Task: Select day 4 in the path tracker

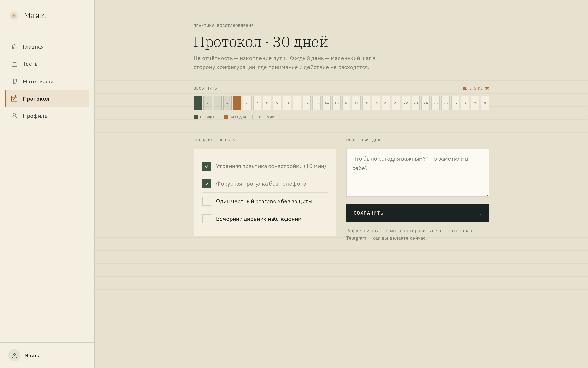Action: [x=227, y=103]
